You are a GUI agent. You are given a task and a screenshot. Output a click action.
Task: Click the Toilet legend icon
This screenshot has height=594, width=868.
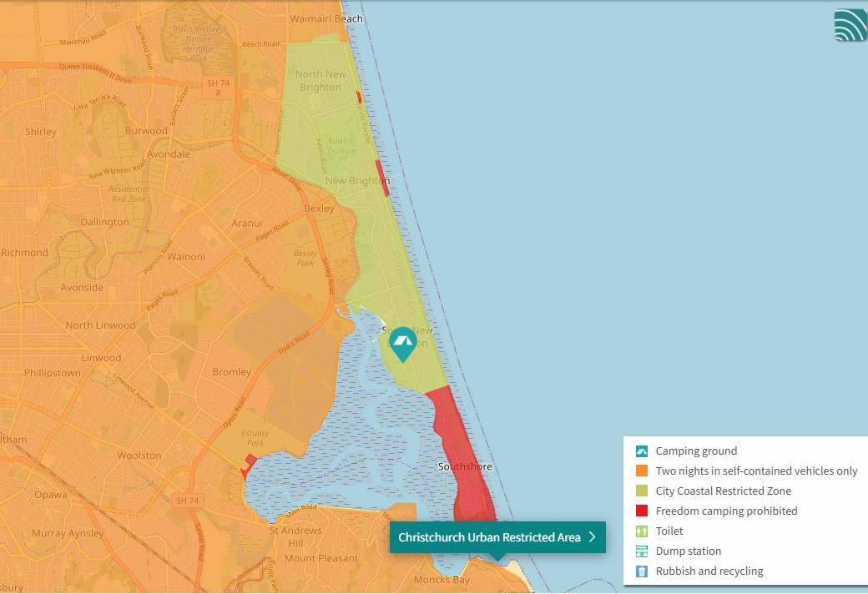pyautogui.click(x=642, y=531)
